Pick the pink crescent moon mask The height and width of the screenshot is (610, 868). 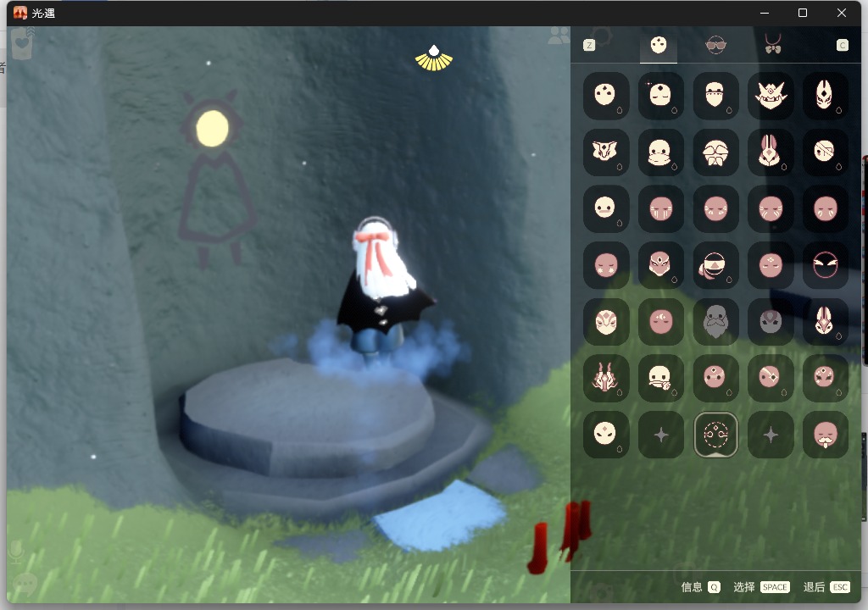(x=661, y=322)
